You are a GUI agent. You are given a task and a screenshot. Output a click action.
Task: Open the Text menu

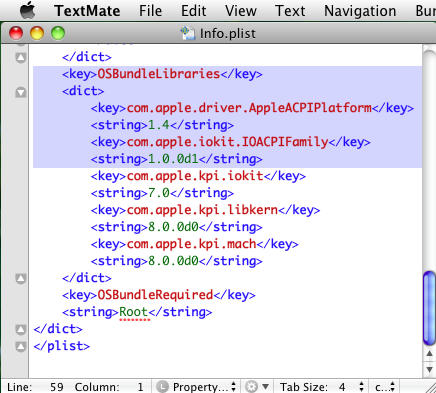pos(290,11)
